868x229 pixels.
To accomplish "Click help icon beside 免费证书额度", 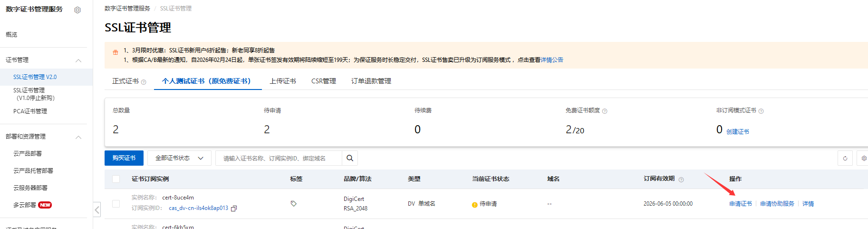I will (605, 111).
